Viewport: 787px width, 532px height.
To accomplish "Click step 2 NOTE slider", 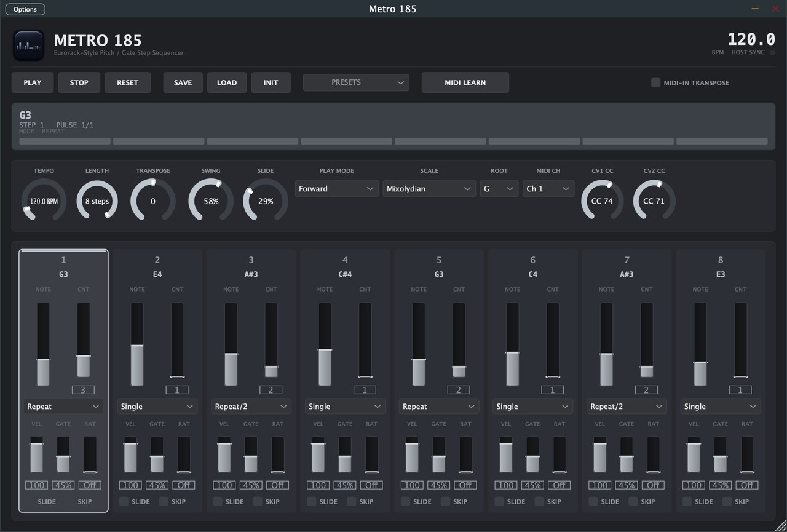I will coord(137,344).
